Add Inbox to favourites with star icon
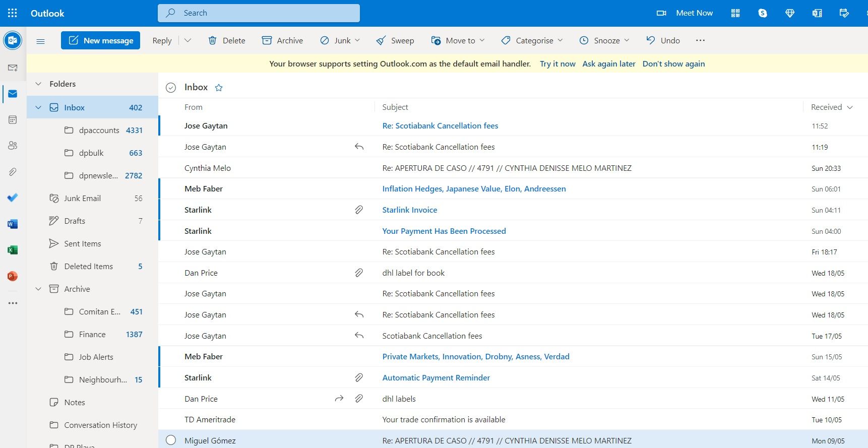The height and width of the screenshot is (448, 868). click(219, 88)
